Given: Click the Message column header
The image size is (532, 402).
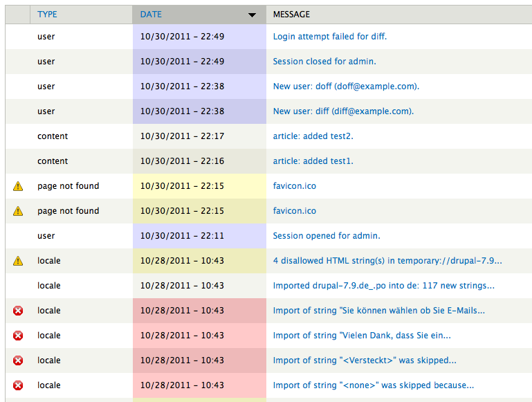Looking at the screenshot, I should pos(291,15).
